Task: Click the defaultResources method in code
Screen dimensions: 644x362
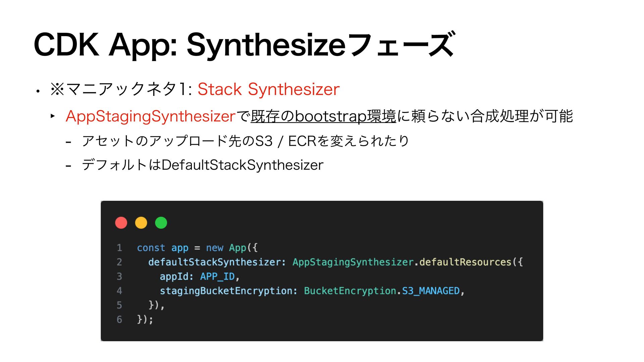Action: click(465, 262)
